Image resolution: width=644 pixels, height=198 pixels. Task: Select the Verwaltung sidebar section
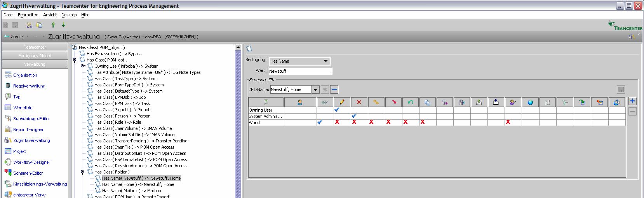[x=35, y=64]
